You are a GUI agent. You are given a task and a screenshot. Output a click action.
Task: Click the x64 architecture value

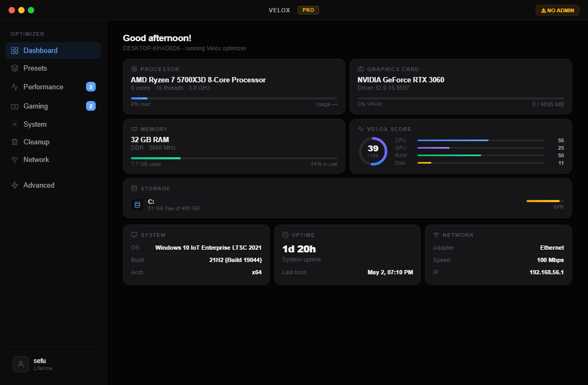coord(257,272)
